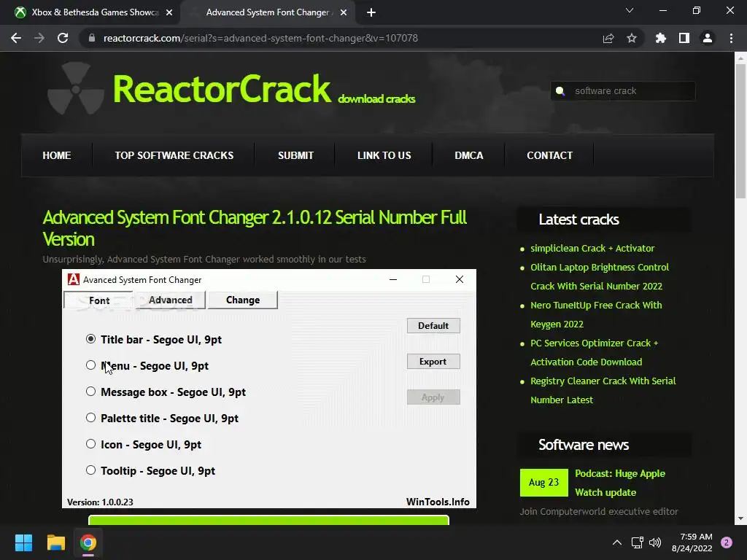Open the simpliclean Crack + Activator link
Viewport: 747px width, 560px height.
click(x=592, y=248)
